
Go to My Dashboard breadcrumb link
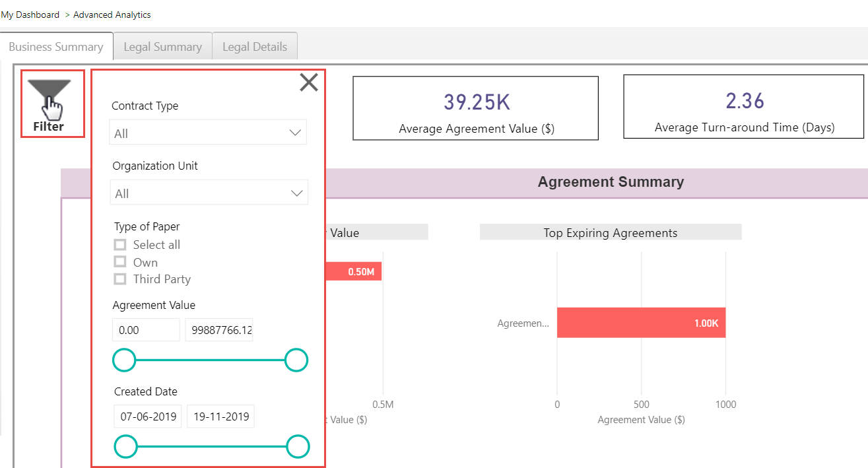click(x=30, y=15)
